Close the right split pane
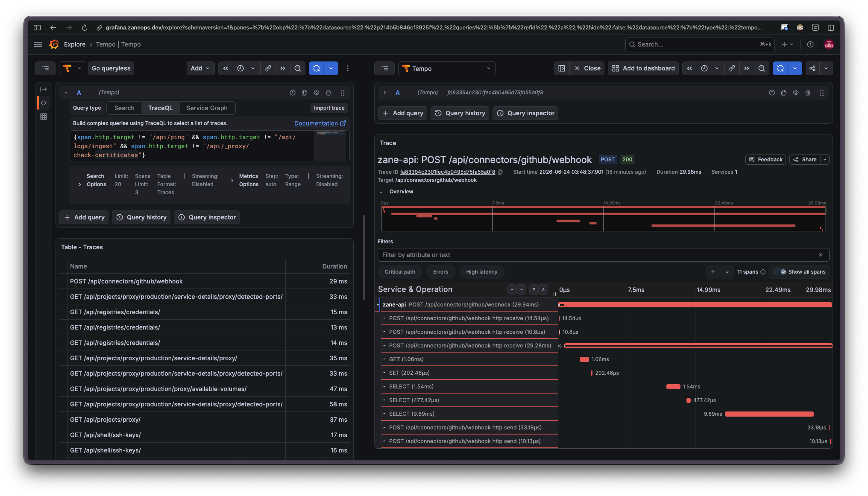The height and width of the screenshot is (496, 868). point(587,68)
